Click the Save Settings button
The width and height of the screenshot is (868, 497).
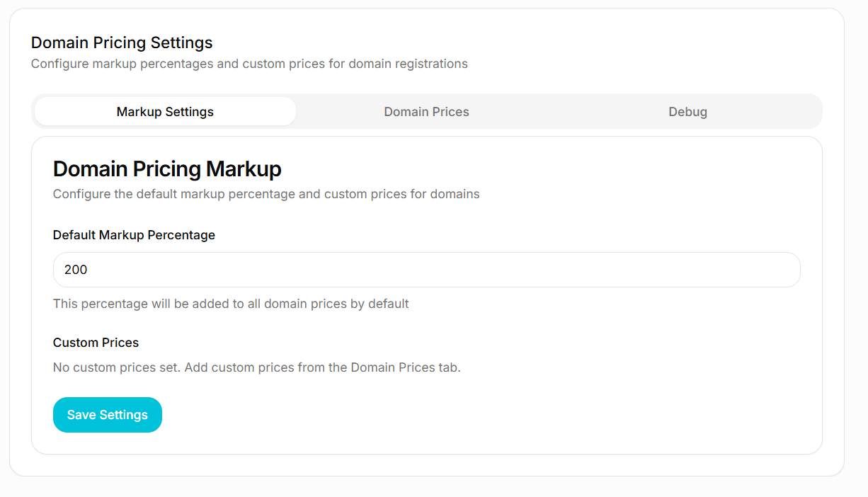coord(108,415)
